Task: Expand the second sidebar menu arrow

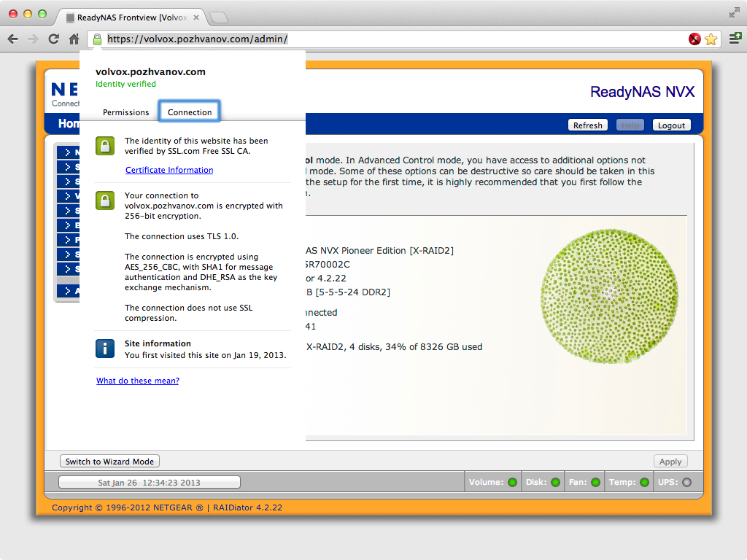Action: pyautogui.click(x=68, y=167)
